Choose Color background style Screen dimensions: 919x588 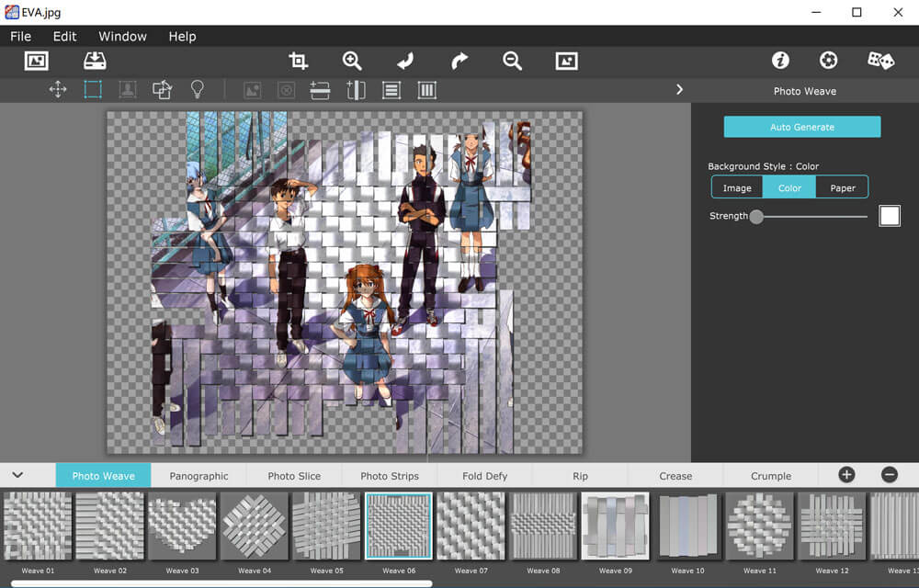pos(789,187)
